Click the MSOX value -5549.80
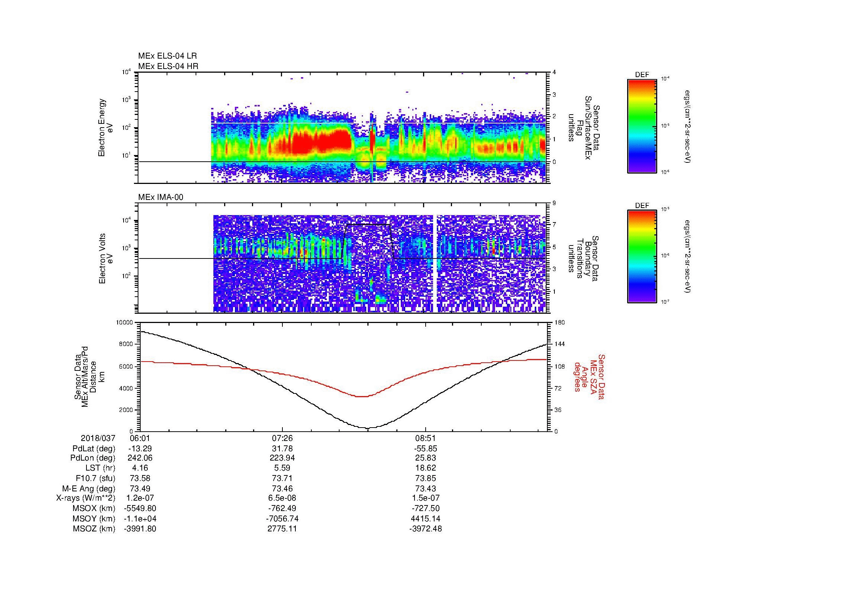Screen dimensions: 868x613 point(140,508)
